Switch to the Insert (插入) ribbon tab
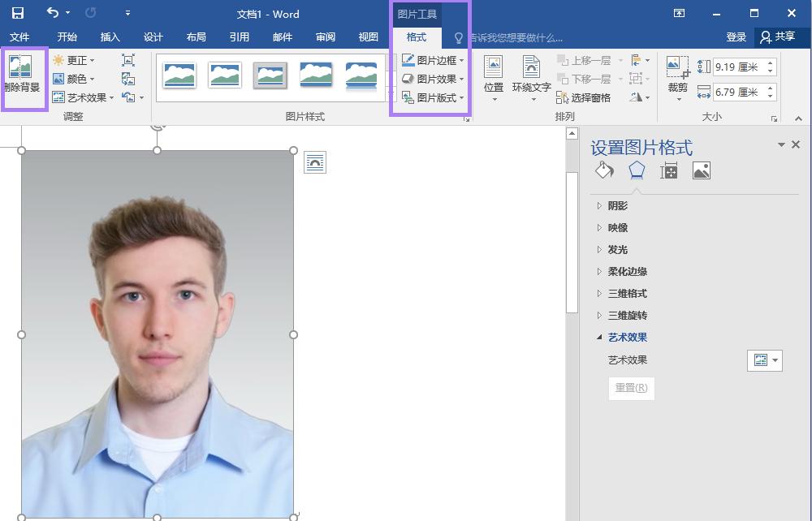Screen dimensions: 812x521 (110, 37)
